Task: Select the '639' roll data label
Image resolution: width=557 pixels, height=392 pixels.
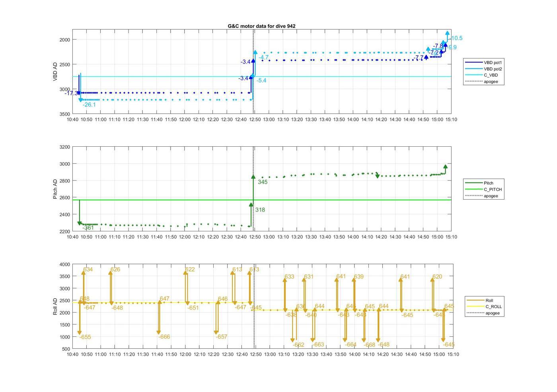Action: point(358,277)
